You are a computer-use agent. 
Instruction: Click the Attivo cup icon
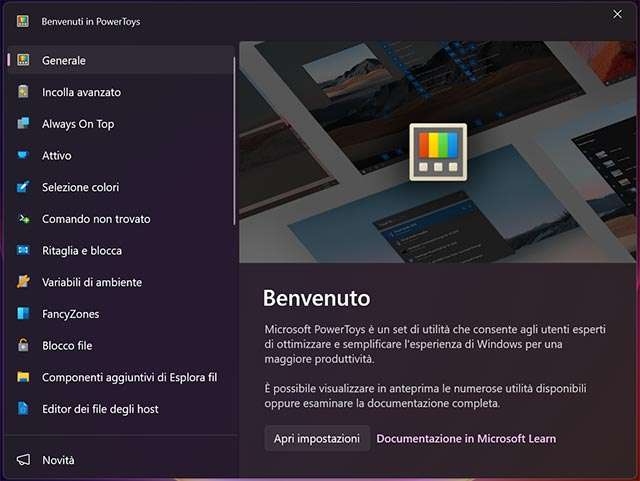point(23,155)
